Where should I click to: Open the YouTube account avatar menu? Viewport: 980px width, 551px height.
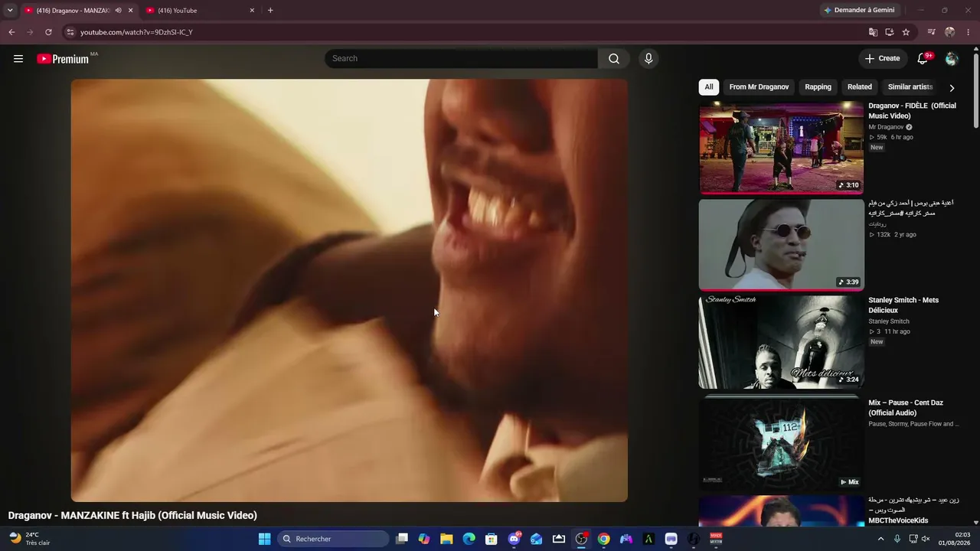coord(952,59)
